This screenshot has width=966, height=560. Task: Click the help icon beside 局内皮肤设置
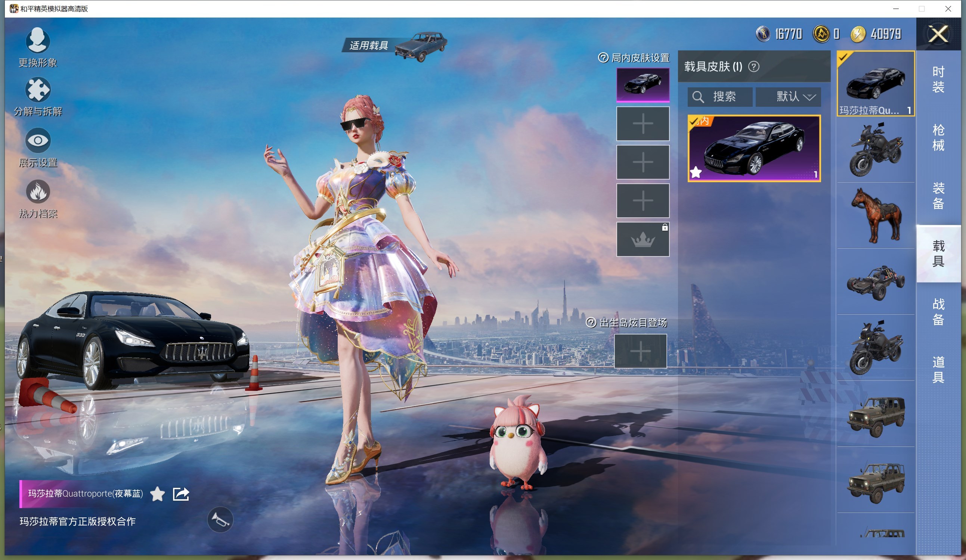[x=603, y=58]
